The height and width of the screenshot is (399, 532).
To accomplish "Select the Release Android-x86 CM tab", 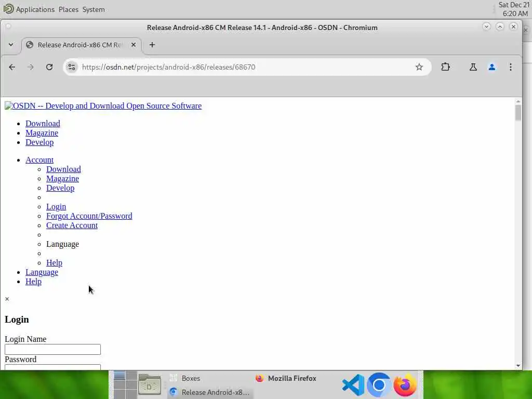I will (x=82, y=45).
